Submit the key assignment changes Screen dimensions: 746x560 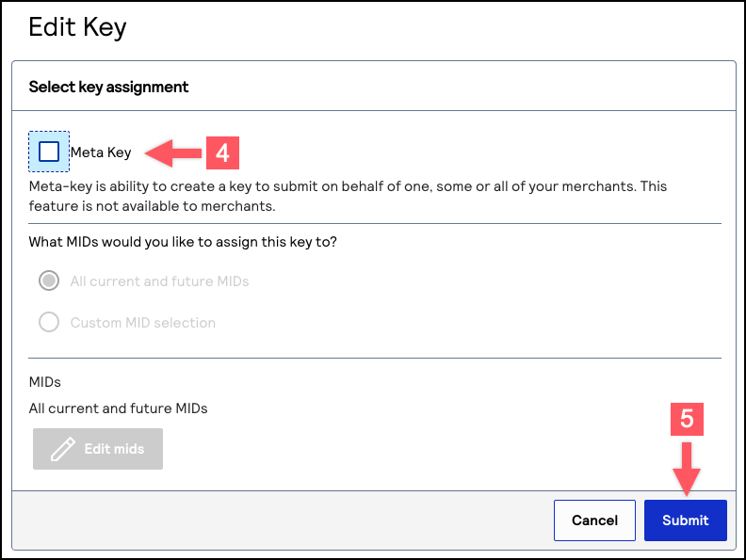point(685,520)
